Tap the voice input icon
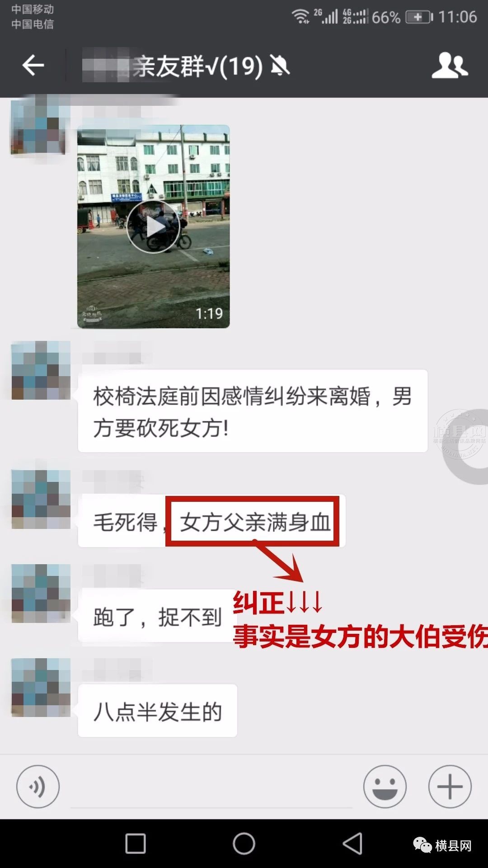 [38, 787]
